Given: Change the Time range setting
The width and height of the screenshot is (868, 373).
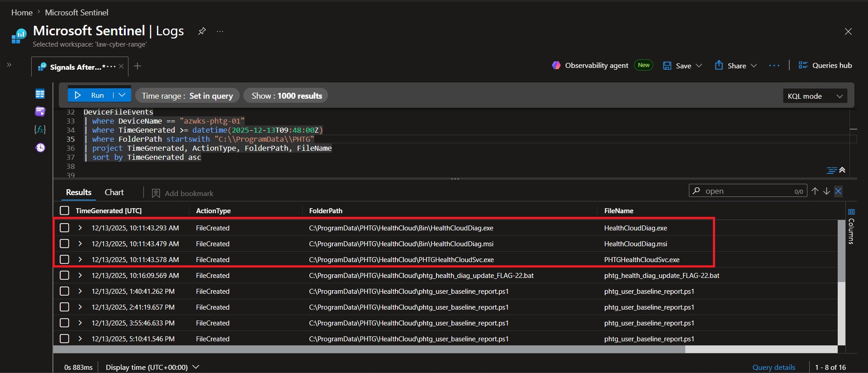Looking at the screenshot, I should tap(187, 96).
